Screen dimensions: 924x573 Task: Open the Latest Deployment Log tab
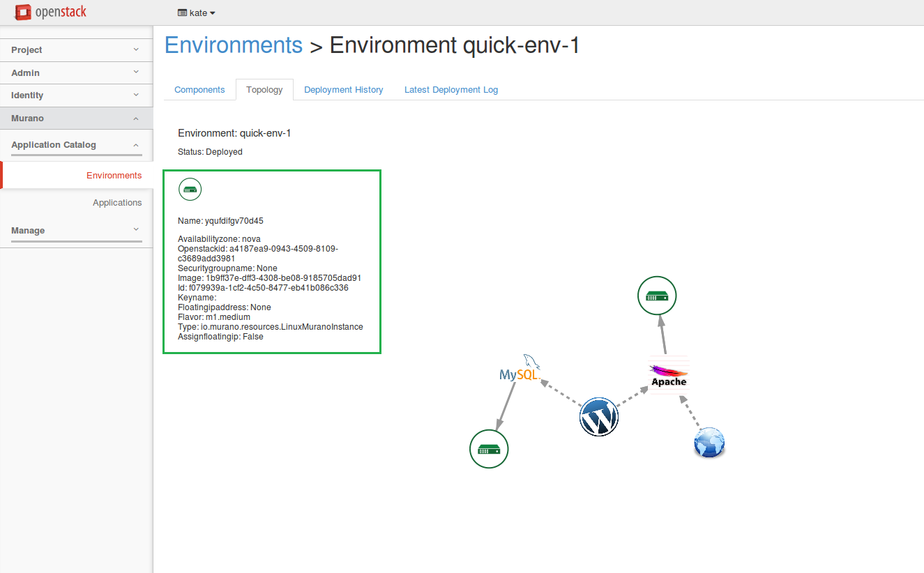(x=450, y=90)
